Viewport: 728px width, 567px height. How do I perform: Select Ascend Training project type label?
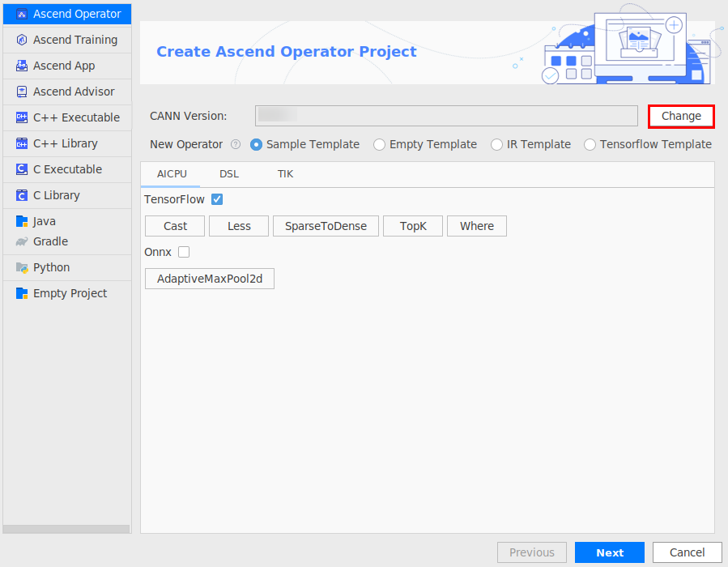pyautogui.click(x=75, y=40)
